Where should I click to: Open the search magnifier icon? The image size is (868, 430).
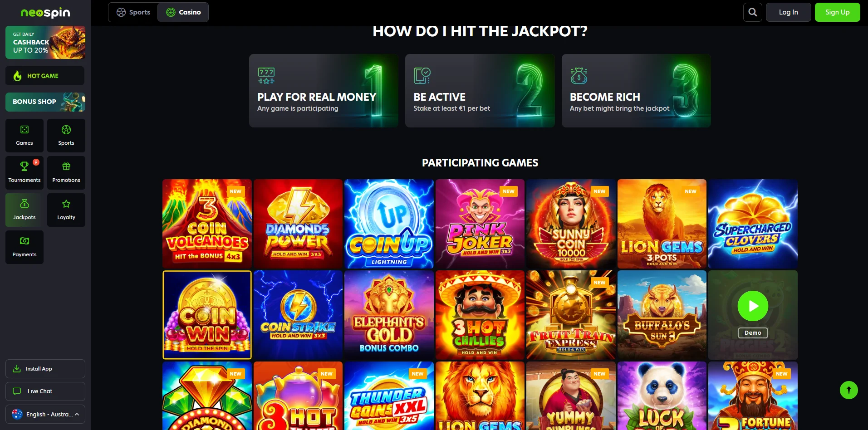(752, 12)
